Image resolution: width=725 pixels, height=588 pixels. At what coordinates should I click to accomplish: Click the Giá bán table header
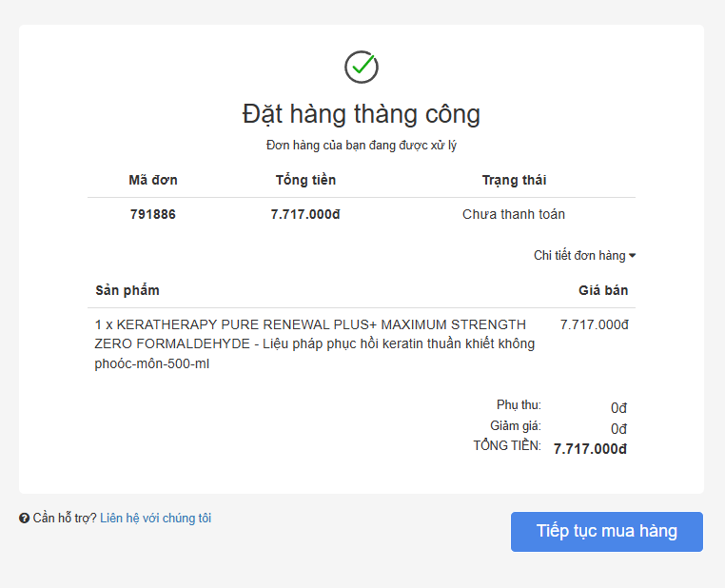tap(603, 290)
